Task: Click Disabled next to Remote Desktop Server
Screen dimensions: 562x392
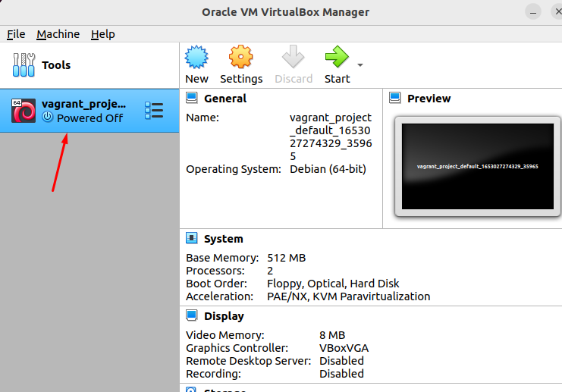Action: pos(341,361)
